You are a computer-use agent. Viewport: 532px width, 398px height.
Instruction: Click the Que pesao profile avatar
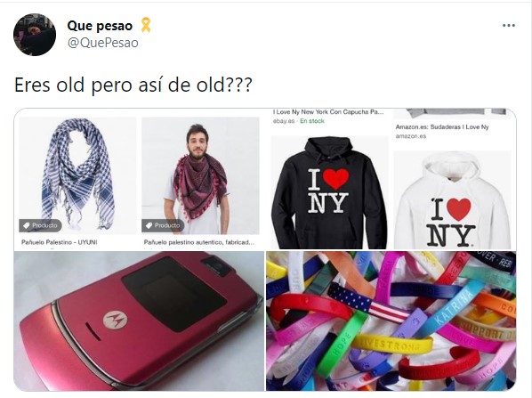coord(35,35)
